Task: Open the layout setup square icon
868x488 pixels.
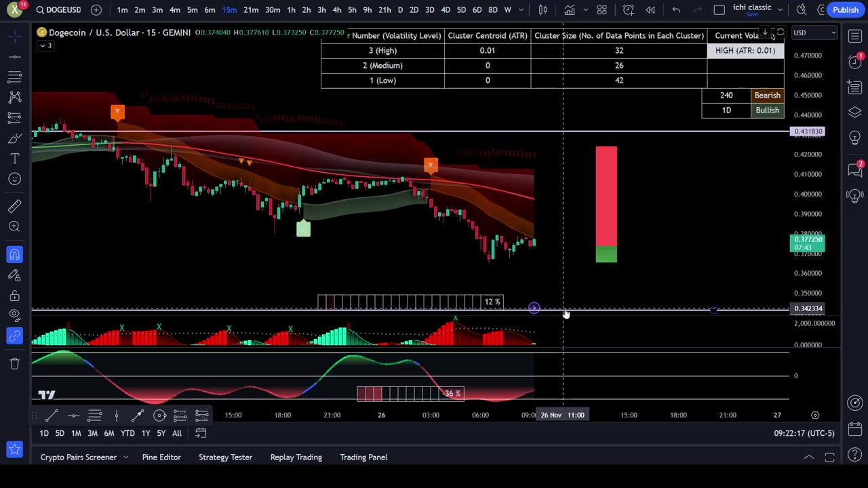Action: [x=719, y=9]
